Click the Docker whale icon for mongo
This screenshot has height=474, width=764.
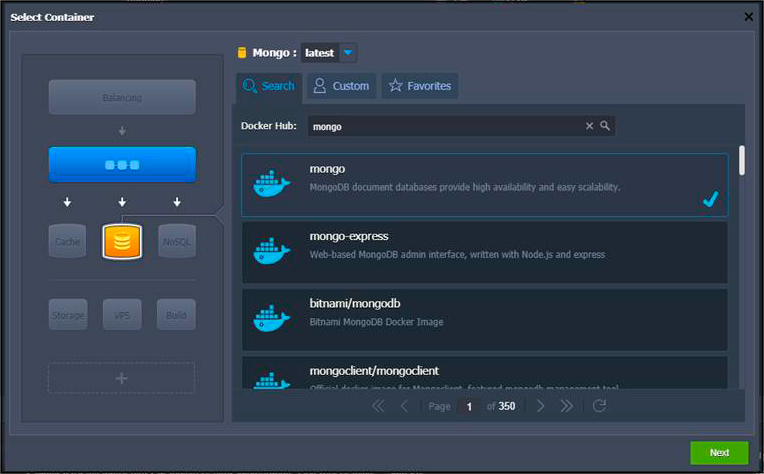point(271,184)
